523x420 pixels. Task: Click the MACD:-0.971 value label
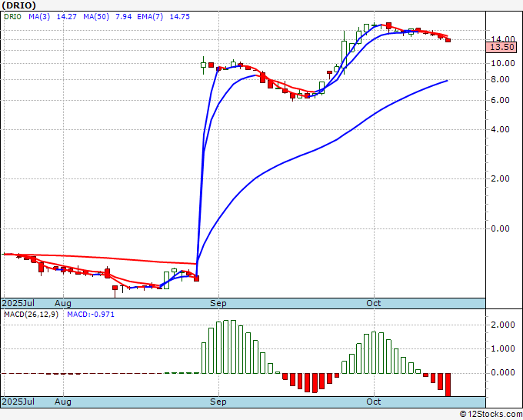91,315
